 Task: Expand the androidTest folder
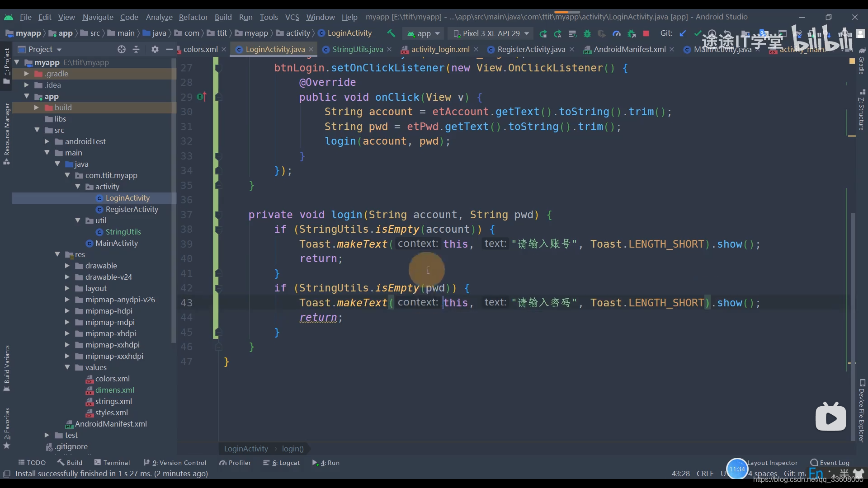[x=47, y=141]
